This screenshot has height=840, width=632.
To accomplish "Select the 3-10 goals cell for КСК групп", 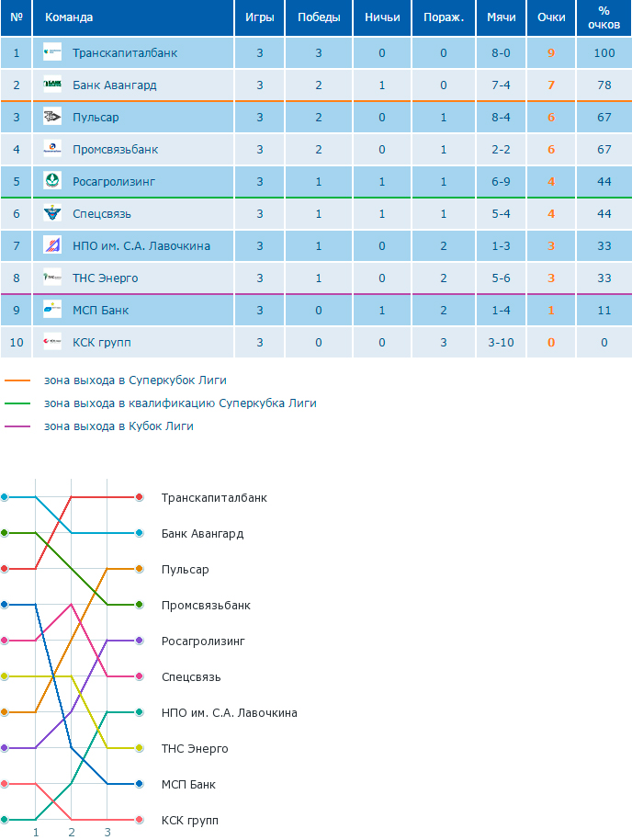I will [502, 342].
